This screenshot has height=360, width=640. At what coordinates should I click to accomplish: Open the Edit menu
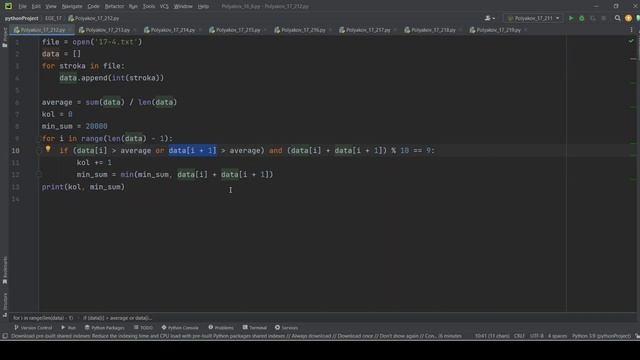pos(36,7)
